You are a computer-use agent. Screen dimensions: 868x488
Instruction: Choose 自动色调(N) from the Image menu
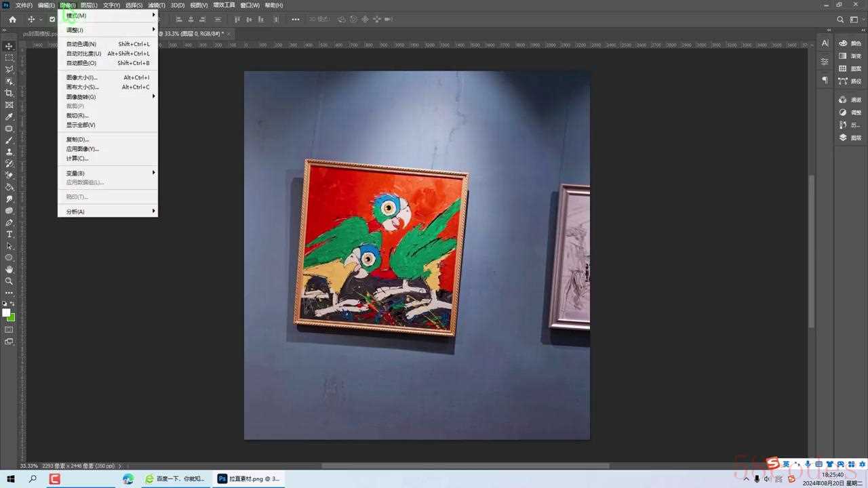[108, 44]
